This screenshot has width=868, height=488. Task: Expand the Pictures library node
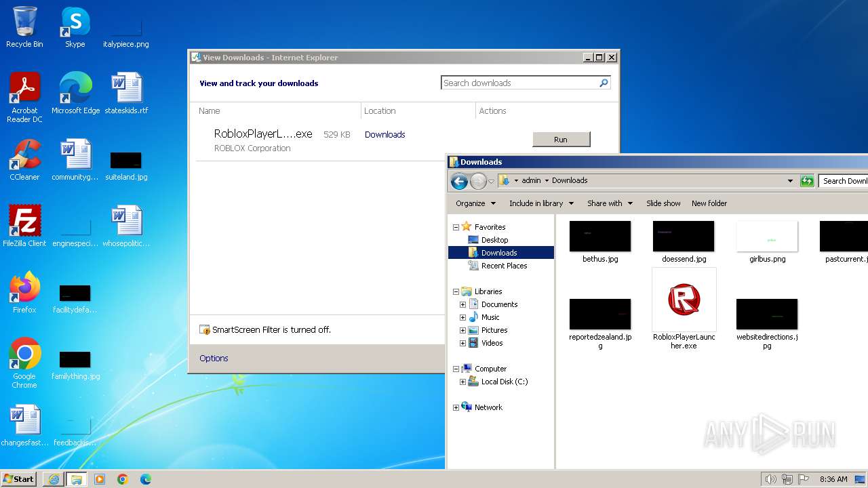click(x=462, y=330)
